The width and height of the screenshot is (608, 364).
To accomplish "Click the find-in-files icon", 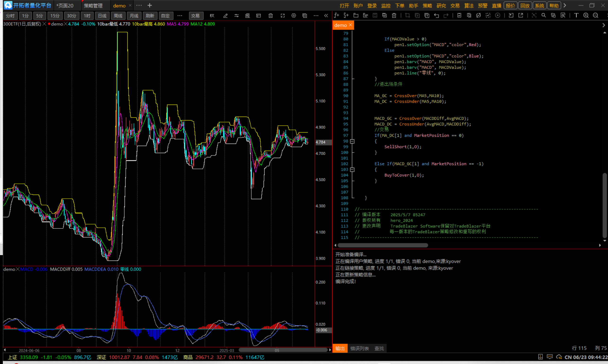I will click(x=563, y=15).
